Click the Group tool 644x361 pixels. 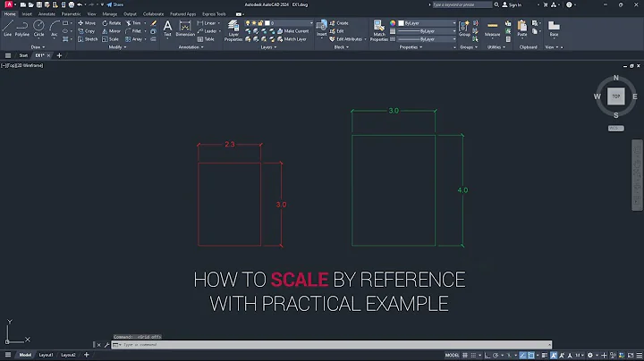[x=464, y=29]
